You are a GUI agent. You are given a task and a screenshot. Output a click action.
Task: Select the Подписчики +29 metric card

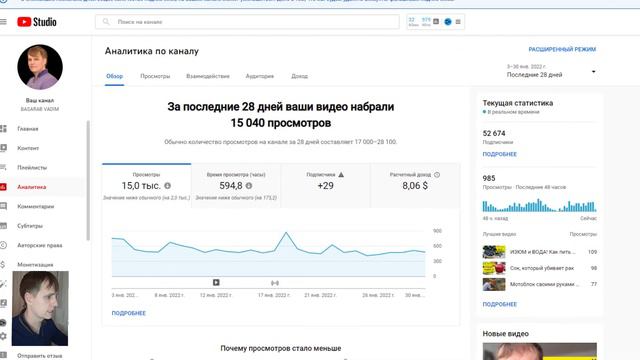[x=325, y=186]
